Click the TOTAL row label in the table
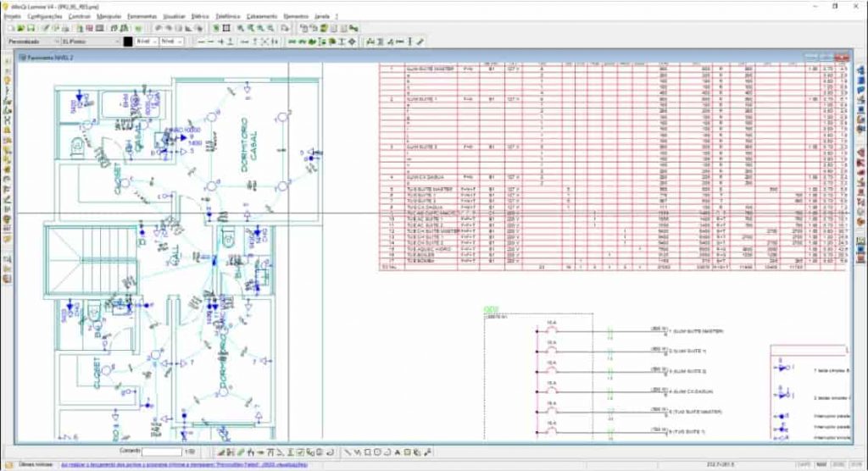This screenshot has height=471, width=868. [x=390, y=267]
